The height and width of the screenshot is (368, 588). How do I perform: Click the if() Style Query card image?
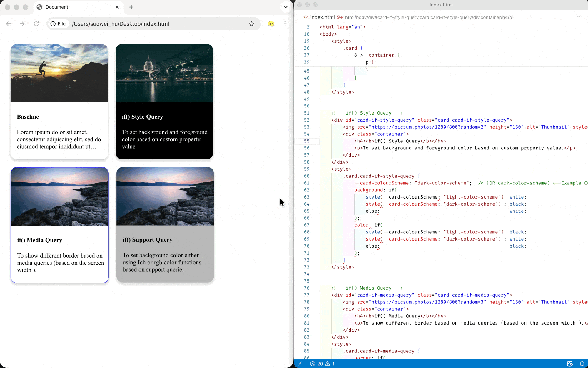click(164, 73)
